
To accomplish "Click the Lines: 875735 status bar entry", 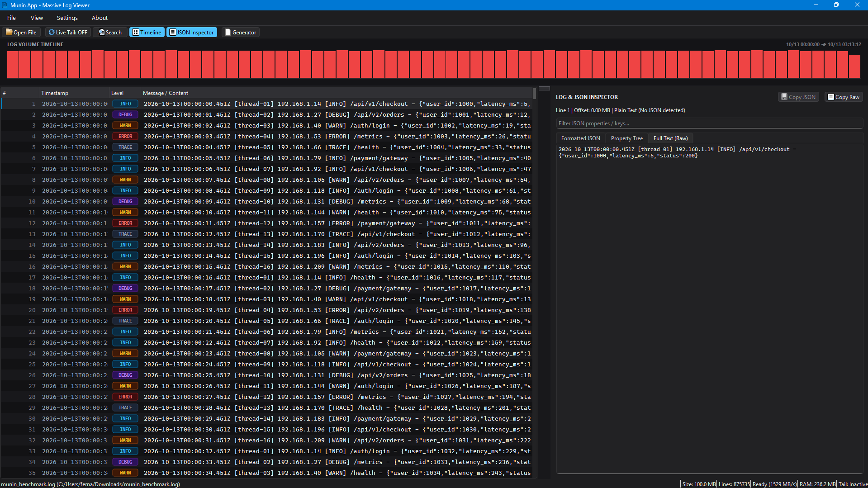I will coord(734,484).
